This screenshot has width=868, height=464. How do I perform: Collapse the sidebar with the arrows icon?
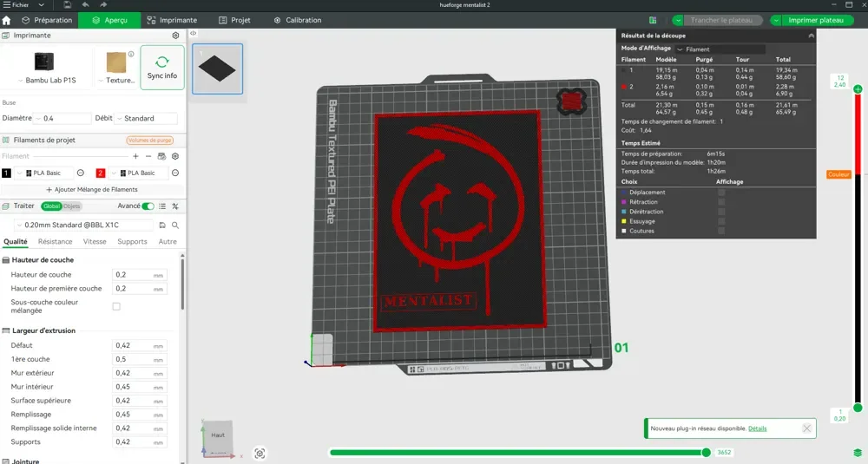194,33
